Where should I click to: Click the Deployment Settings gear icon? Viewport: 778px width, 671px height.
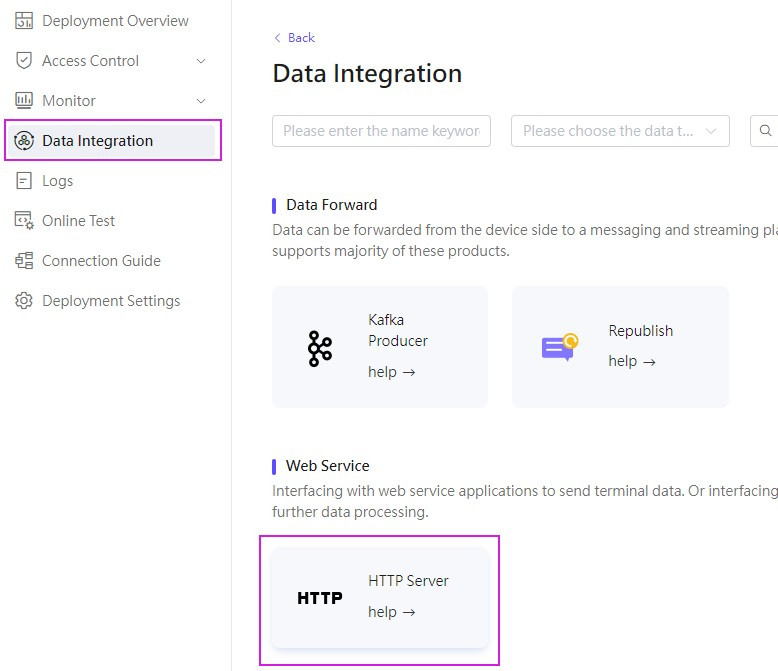pyautogui.click(x=24, y=301)
